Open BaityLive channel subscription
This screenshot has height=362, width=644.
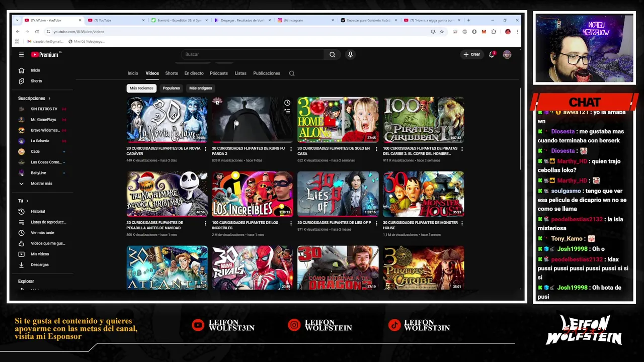point(37,173)
